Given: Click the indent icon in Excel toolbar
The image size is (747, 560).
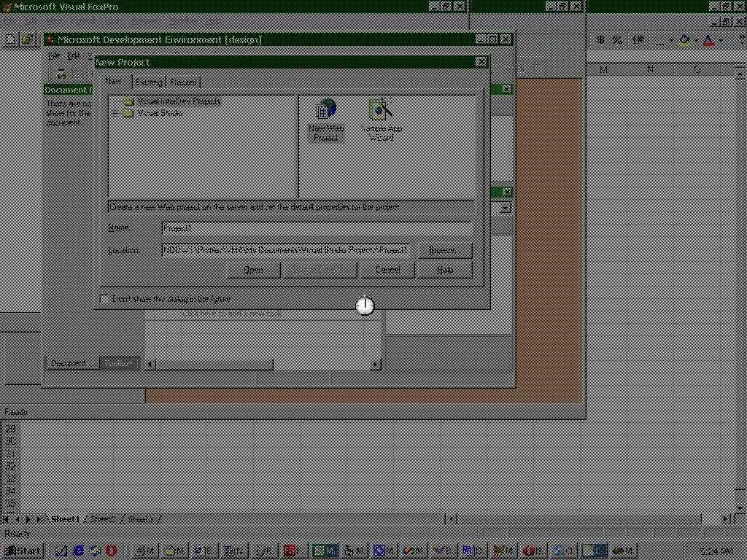Looking at the screenshot, I should click(x=638, y=40).
